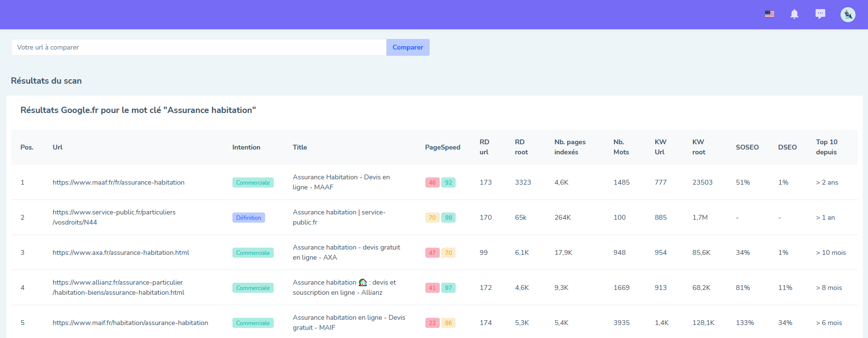The width and height of the screenshot is (868, 338).
Task: Open the maaf.fr assurance-habitation URL
Action: pyautogui.click(x=119, y=182)
